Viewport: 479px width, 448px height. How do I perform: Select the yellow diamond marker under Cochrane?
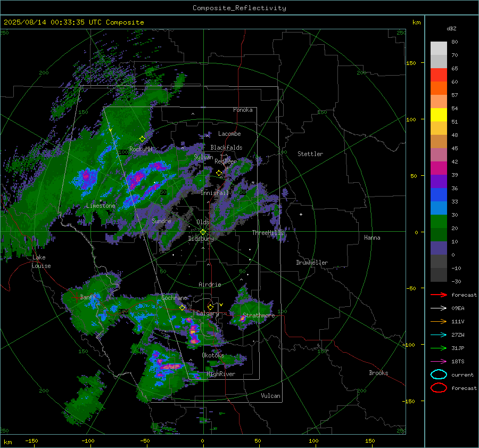click(x=183, y=307)
